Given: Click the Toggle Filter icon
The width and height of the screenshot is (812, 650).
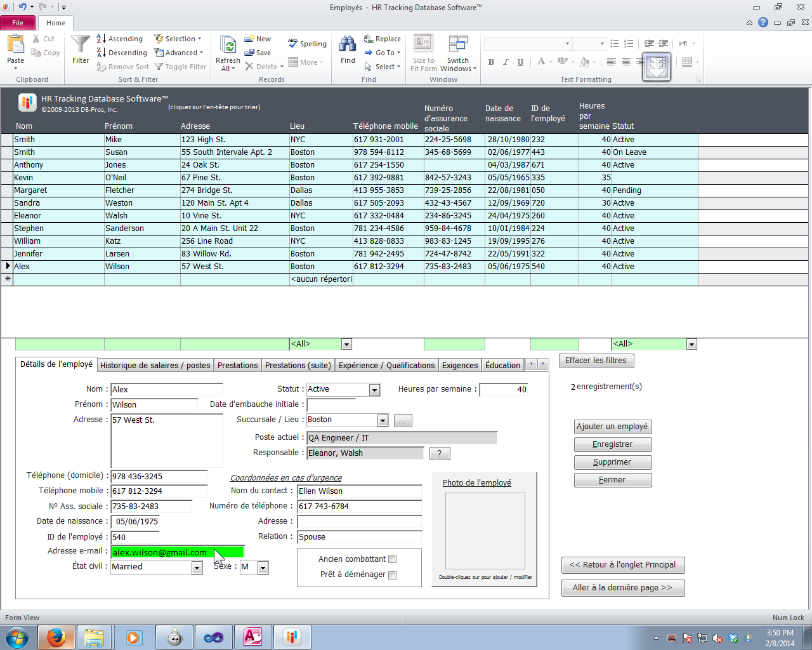Looking at the screenshot, I should 159,67.
